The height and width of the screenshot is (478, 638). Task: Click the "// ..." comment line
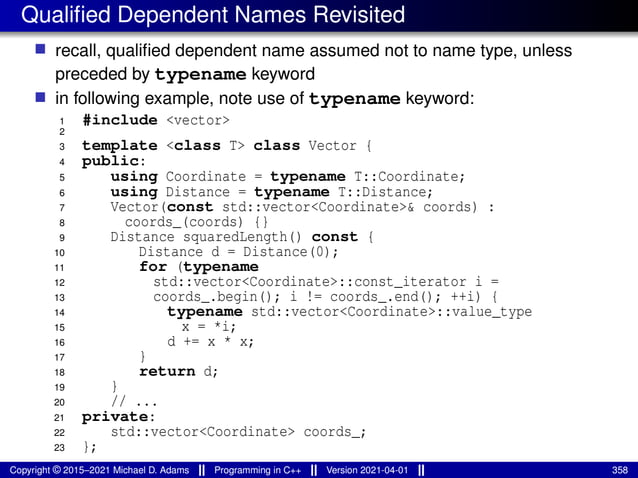[x=134, y=402]
